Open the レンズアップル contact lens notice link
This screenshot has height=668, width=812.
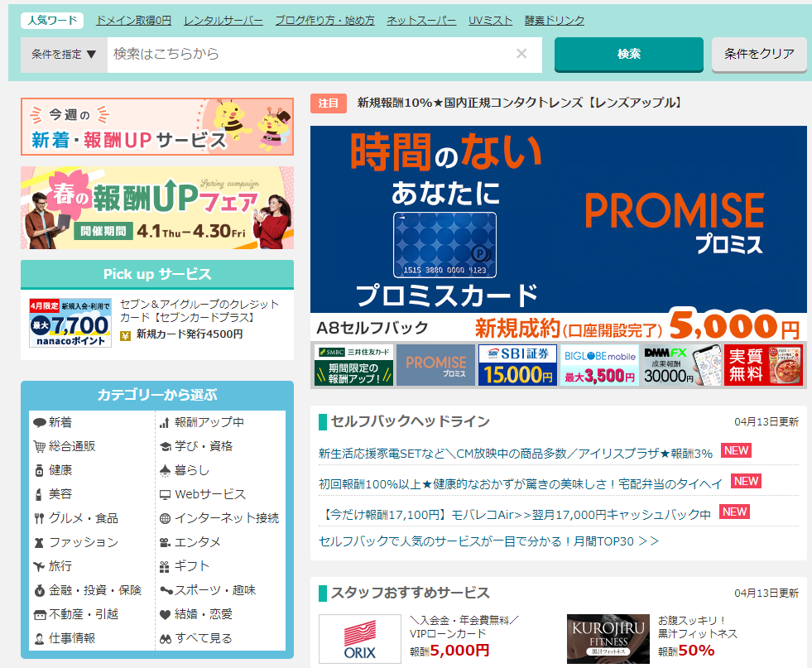pyautogui.click(x=520, y=103)
